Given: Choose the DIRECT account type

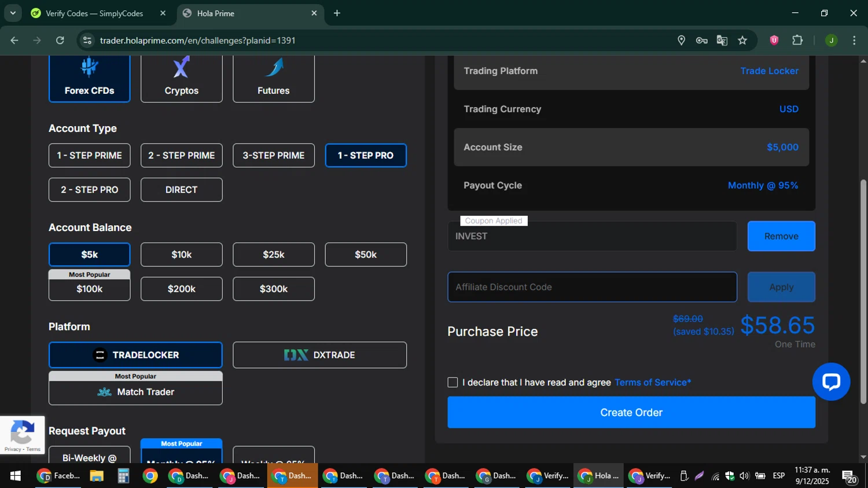Looking at the screenshot, I should click(x=181, y=190).
